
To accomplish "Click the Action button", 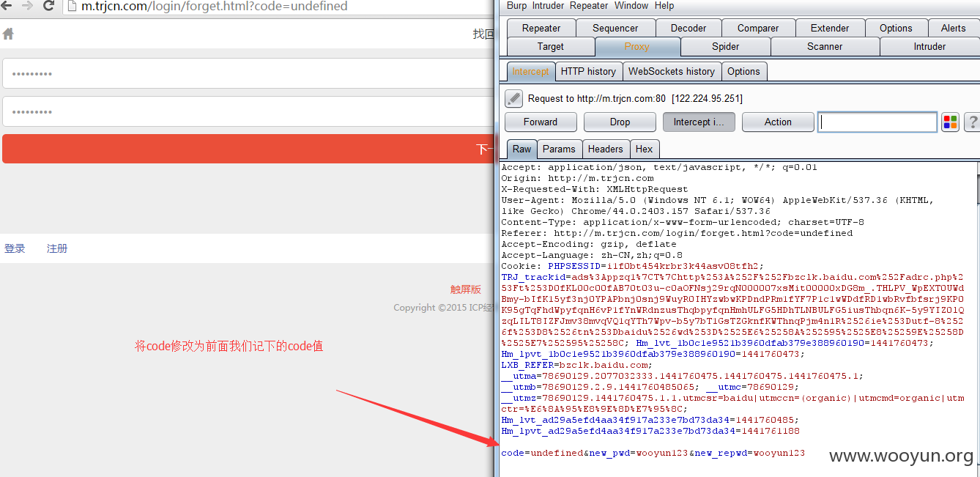I will pos(778,122).
